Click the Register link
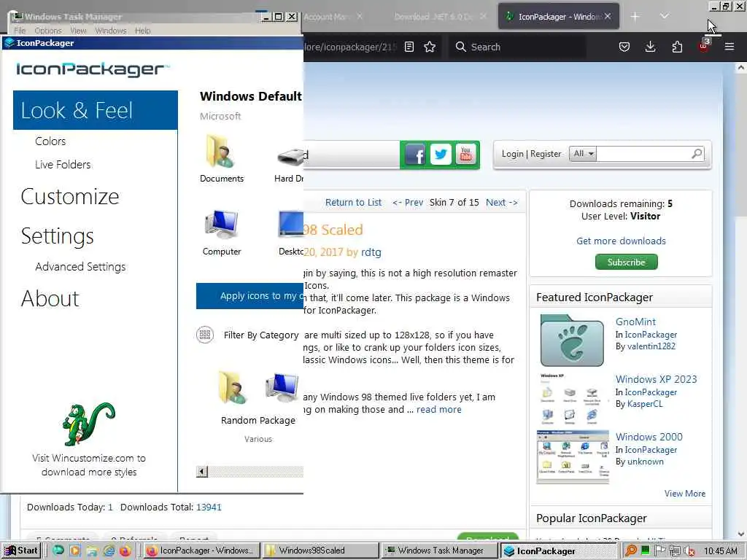 coord(546,154)
